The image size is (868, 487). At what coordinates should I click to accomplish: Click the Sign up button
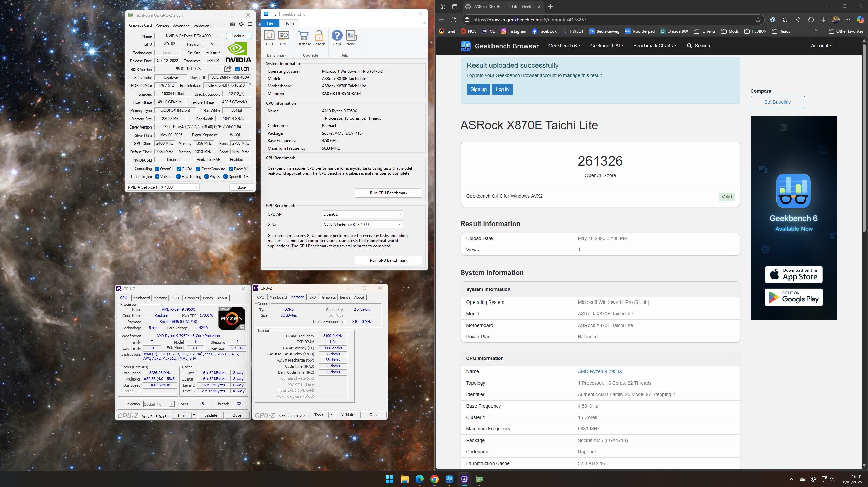(x=478, y=89)
